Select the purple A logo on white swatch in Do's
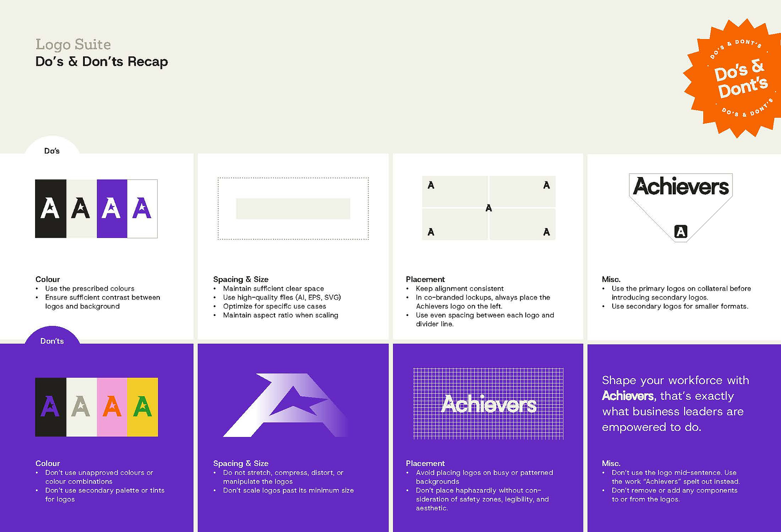The image size is (781, 532). [142, 209]
